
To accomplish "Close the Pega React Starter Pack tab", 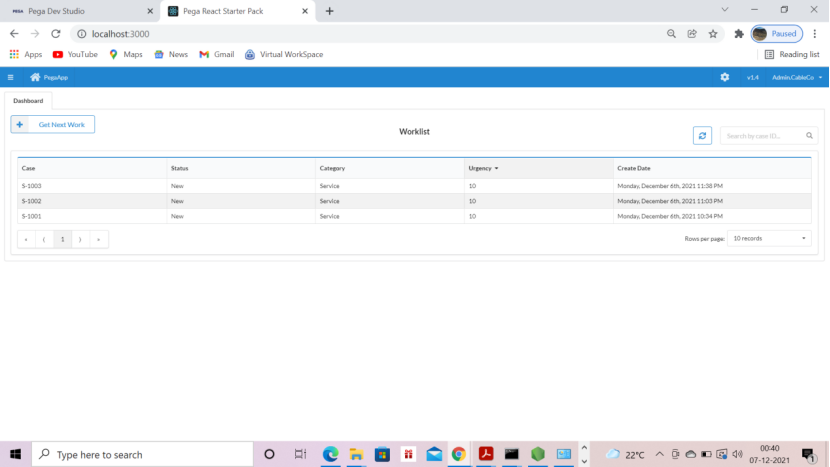I will click(305, 11).
